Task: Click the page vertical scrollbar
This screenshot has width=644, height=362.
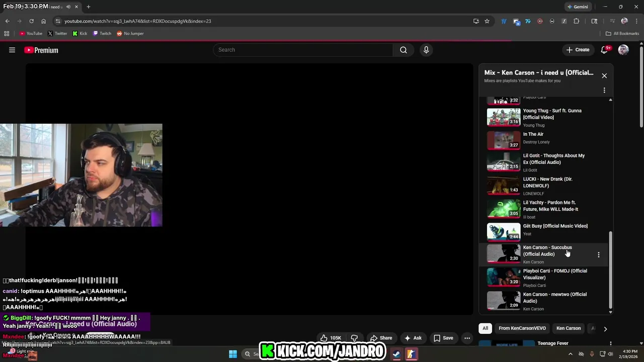Action: pos(641,88)
